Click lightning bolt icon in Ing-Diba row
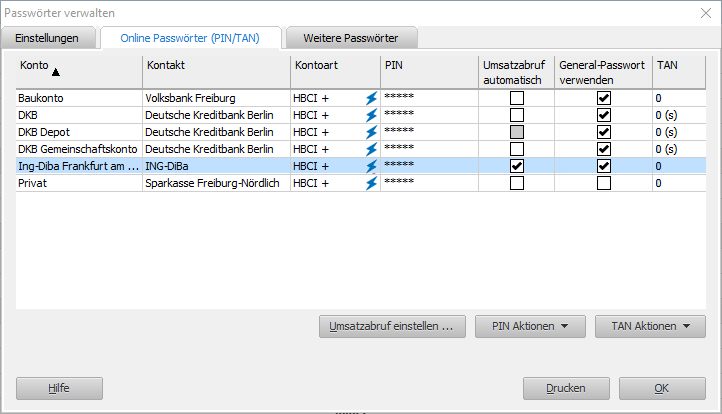Screen dimensions: 722x414 pos(371,166)
